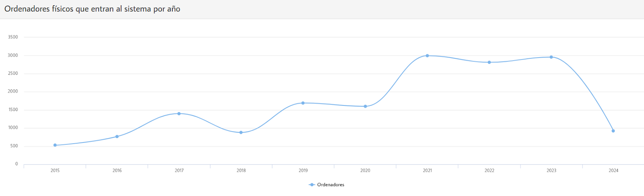Click the 2024 x-axis label

click(x=613, y=171)
